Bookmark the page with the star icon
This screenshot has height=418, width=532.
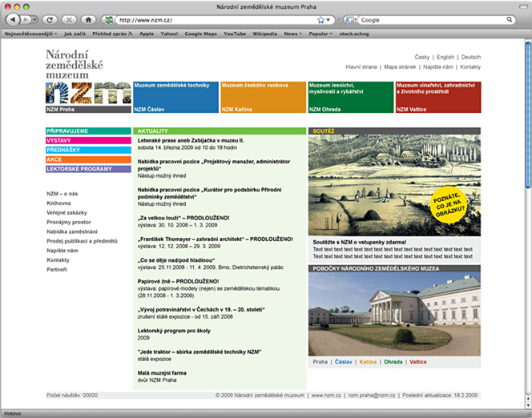(x=320, y=20)
